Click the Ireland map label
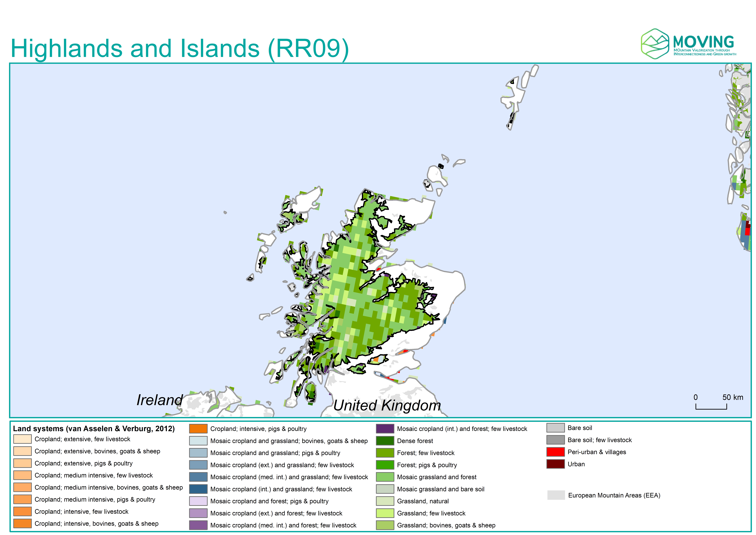756x535 pixels. tap(159, 400)
